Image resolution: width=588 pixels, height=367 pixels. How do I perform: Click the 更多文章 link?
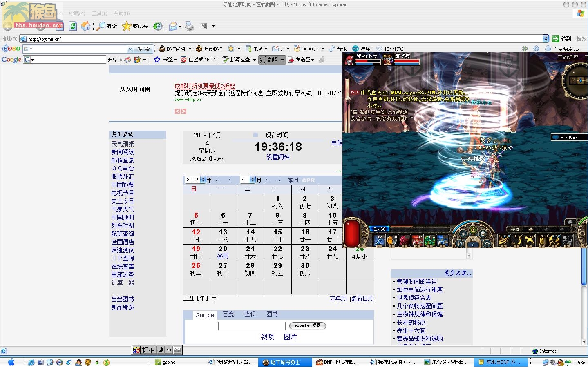tap(458, 273)
